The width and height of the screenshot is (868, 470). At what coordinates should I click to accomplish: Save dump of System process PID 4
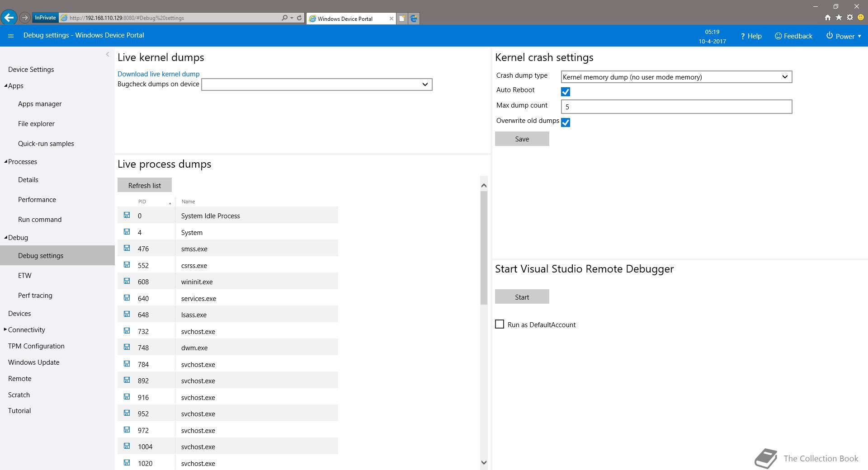tap(127, 232)
